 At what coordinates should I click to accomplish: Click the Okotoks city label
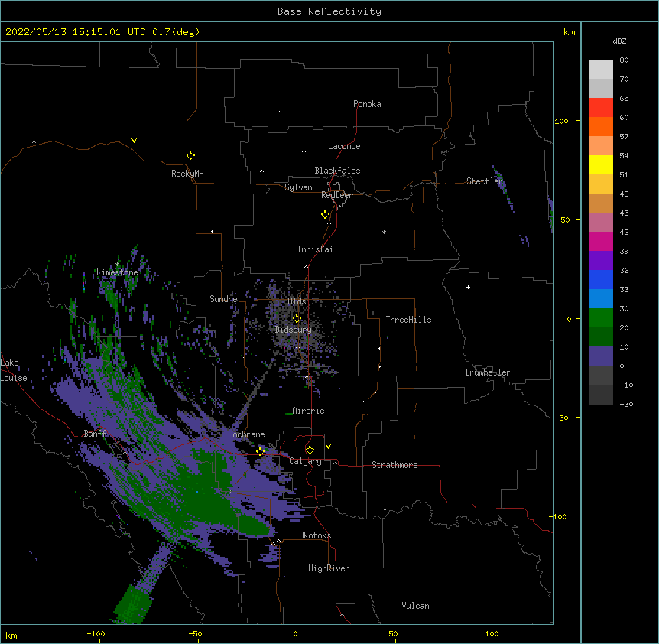tap(315, 535)
